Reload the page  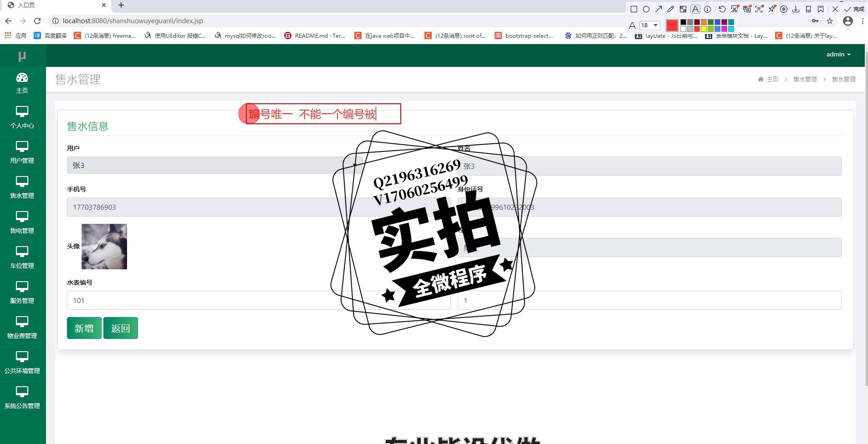(37, 21)
